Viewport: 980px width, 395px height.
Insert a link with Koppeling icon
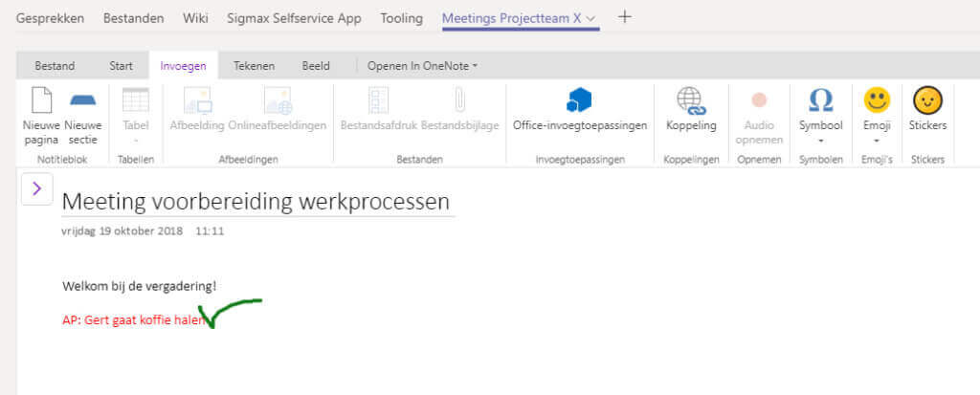[x=691, y=100]
